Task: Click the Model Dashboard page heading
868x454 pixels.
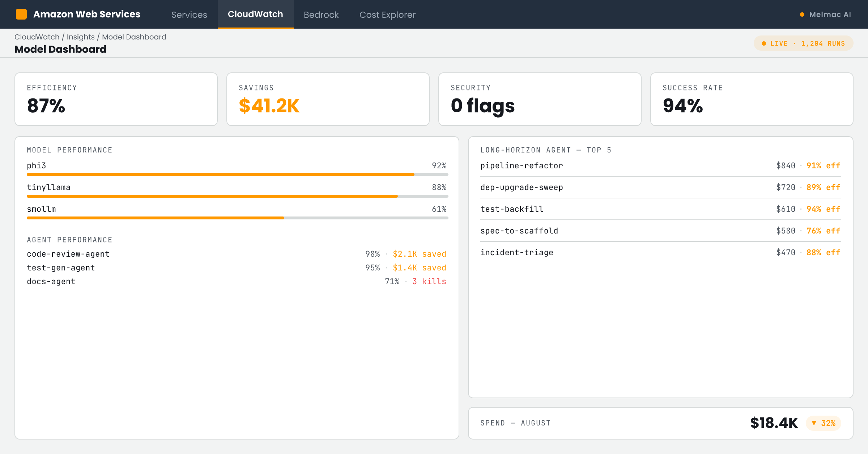Action: tap(60, 49)
